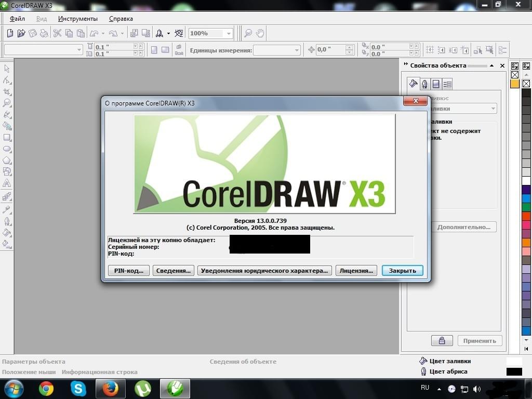
Task: Select the Polygon tool in toolbox
Action: tap(7, 161)
